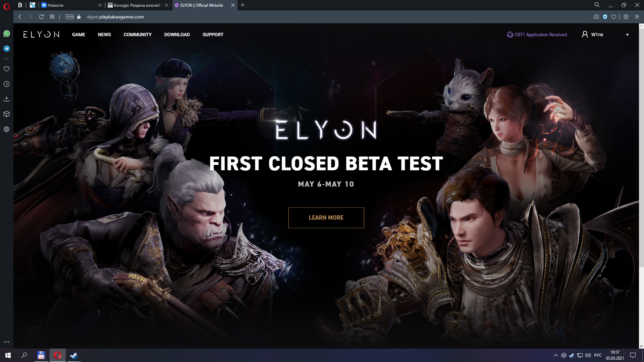Open WhatsApp in Opera sidebar
The width and height of the screenshot is (644, 362).
(x=7, y=34)
